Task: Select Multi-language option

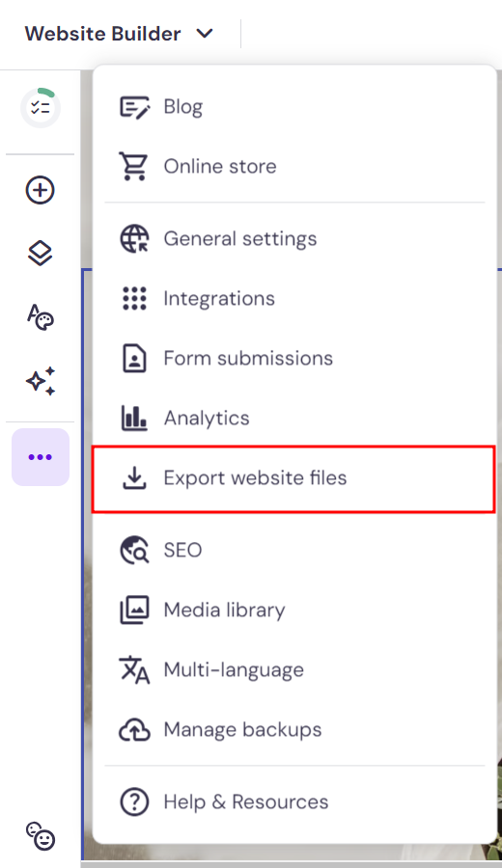Action: point(294,670)
